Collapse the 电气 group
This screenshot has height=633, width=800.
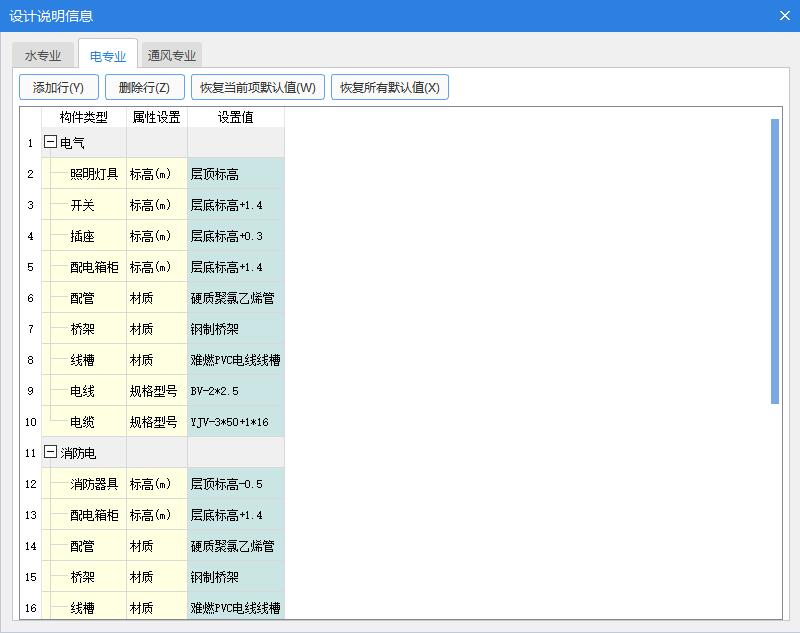50,143
